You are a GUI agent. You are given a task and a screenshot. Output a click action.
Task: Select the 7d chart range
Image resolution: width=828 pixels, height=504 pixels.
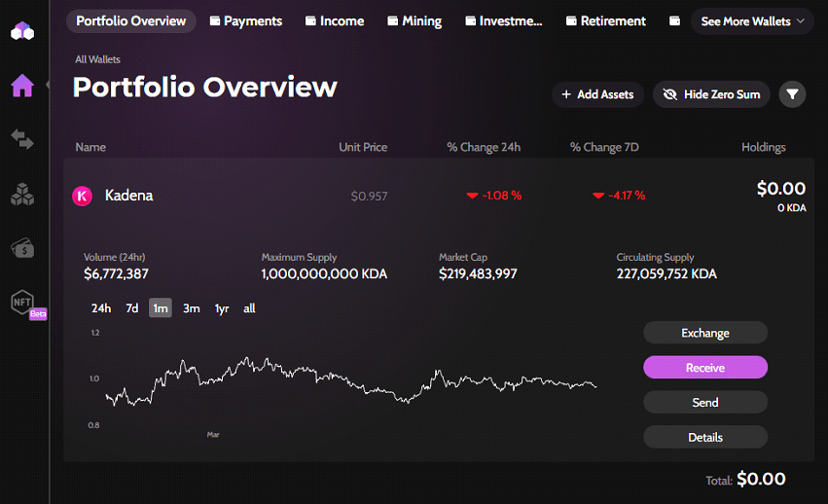tap(132, 308)
